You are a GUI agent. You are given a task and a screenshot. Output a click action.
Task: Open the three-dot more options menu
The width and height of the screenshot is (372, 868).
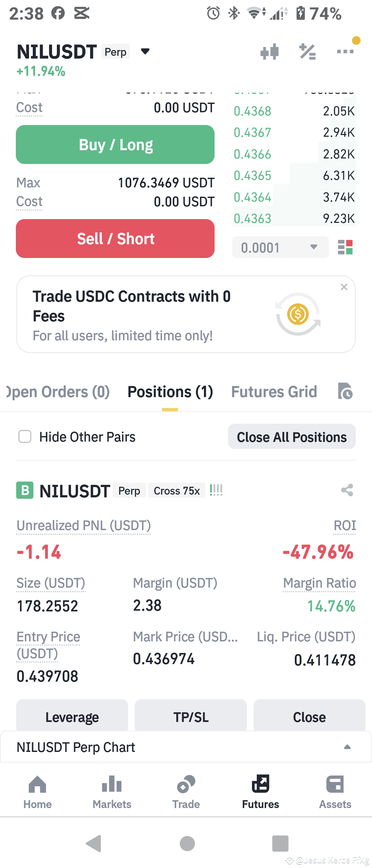tap(345, 52)
